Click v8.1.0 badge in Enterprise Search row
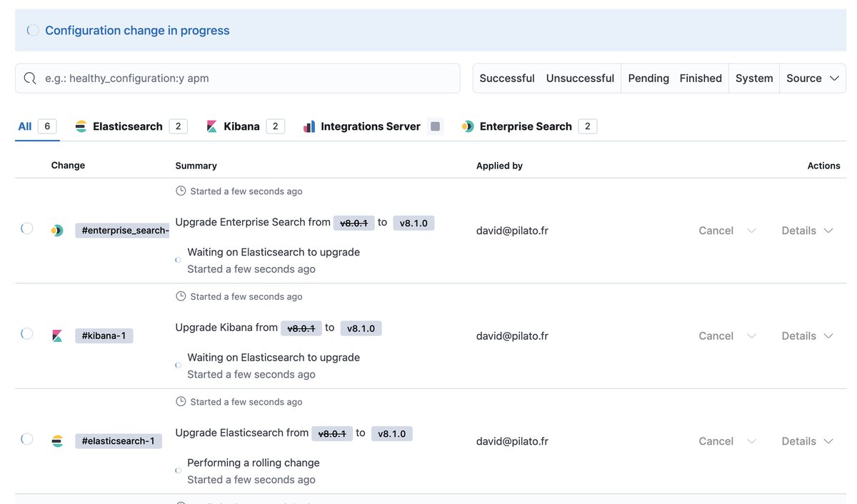Viewport: 857px width, 504px height. tap(414, 223)
